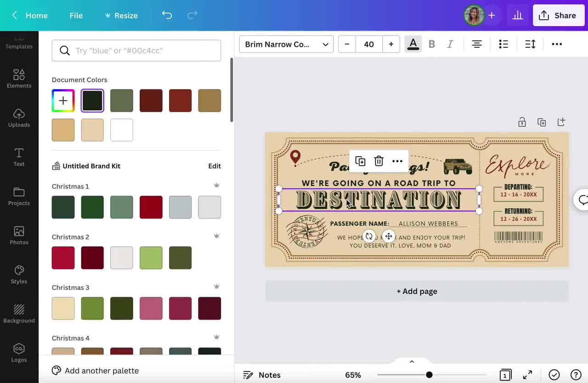Click the undo arrow
This screenshot has height=383, width=588.
(x=167, y=15)
